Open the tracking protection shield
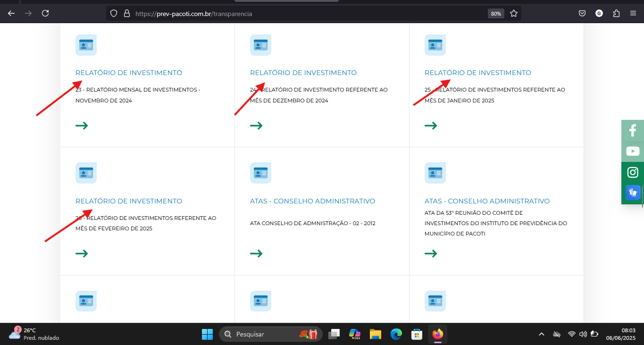This screenshot has height=345, width=644. tap(113, 14)
